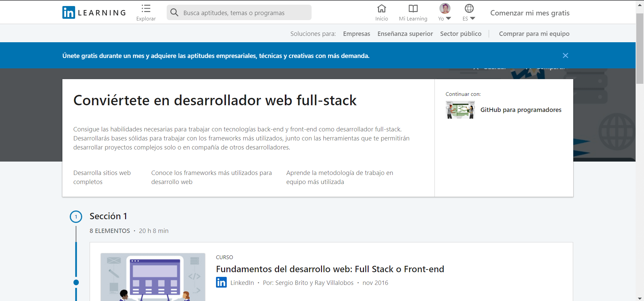Click the Continuar con: label
This screenshot has height=301, width=644.
[x=463, y=94]
